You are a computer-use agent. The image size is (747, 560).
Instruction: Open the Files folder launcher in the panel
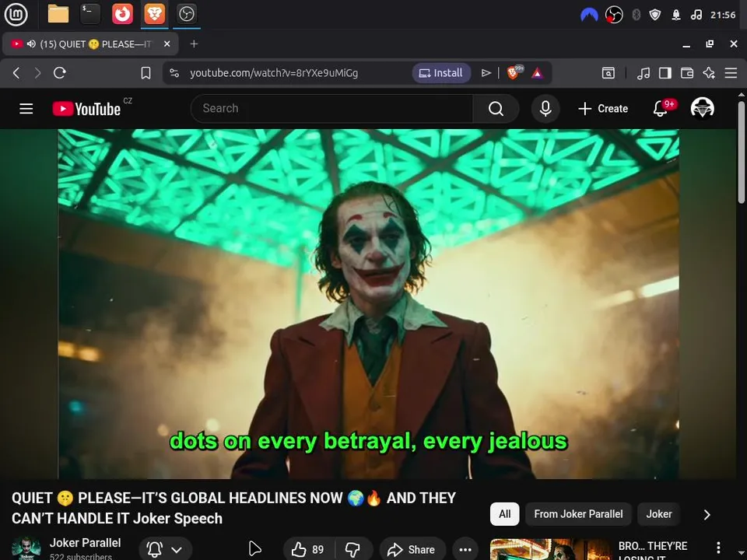tap(58, 14)
